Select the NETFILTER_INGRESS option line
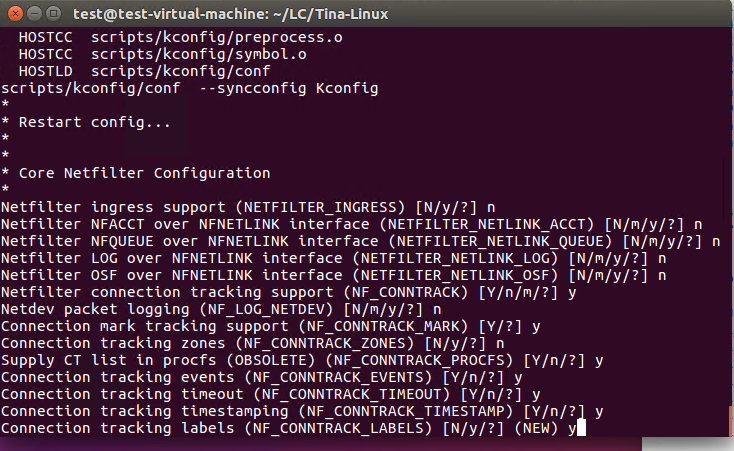The height and width of the screenshot is (451, 734). (x=248, y=207)
